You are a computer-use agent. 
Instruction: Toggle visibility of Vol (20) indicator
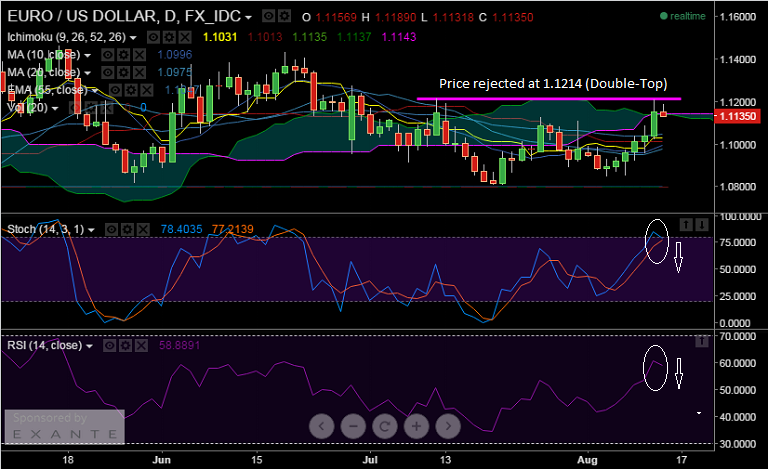[x=75, y=107]
